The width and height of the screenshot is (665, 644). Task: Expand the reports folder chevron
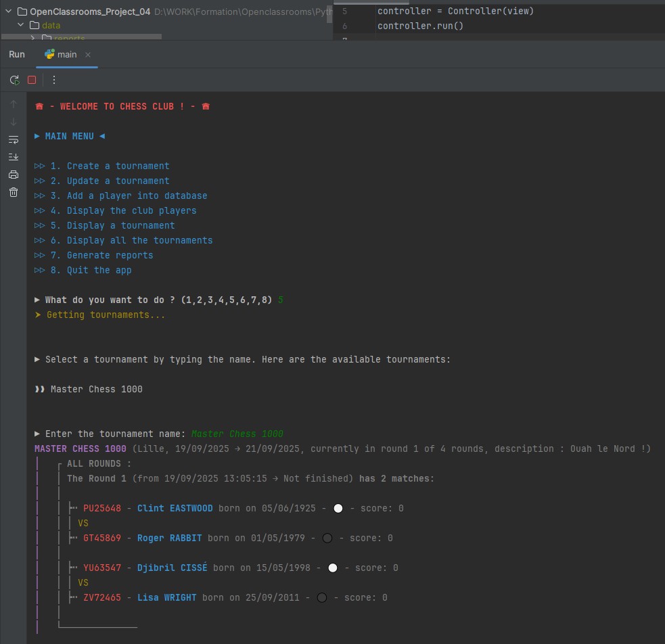33,39
